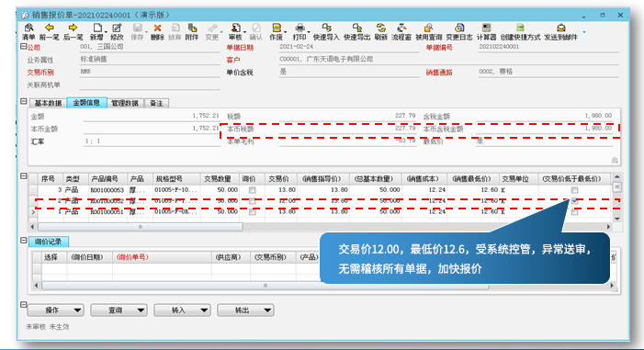Open the 查询 button menu
The image size is (644, 350).
click(119, 310)
